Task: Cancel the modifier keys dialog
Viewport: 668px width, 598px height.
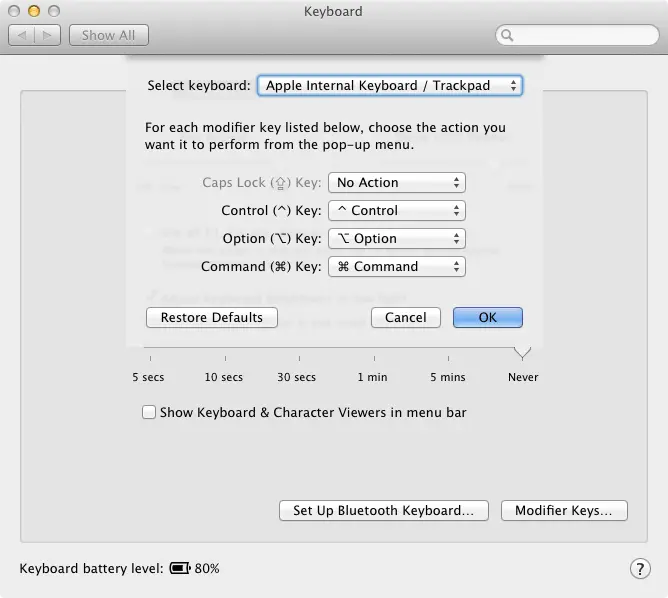Action: (x=405, y=317)
